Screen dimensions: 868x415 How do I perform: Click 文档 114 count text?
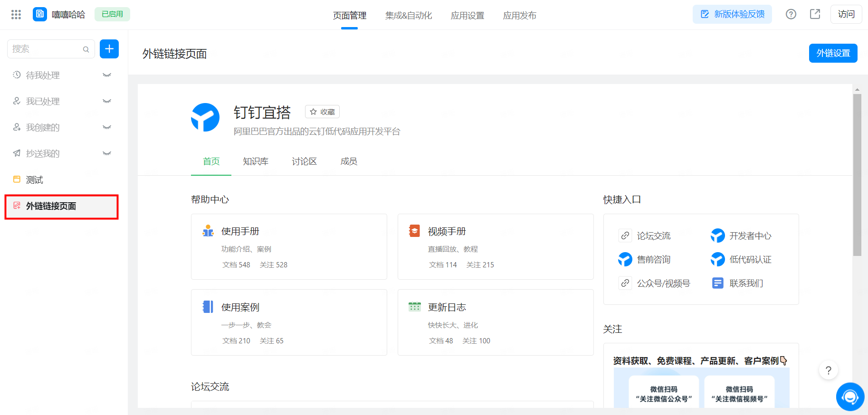(x=443, y=265)
